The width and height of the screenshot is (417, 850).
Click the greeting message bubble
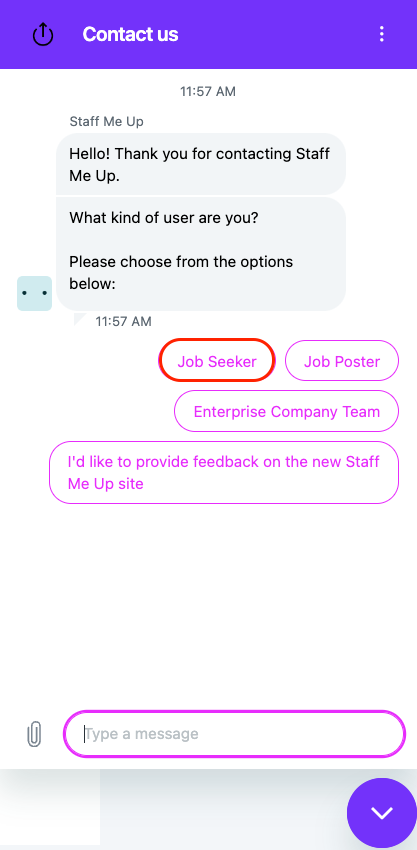201,164
